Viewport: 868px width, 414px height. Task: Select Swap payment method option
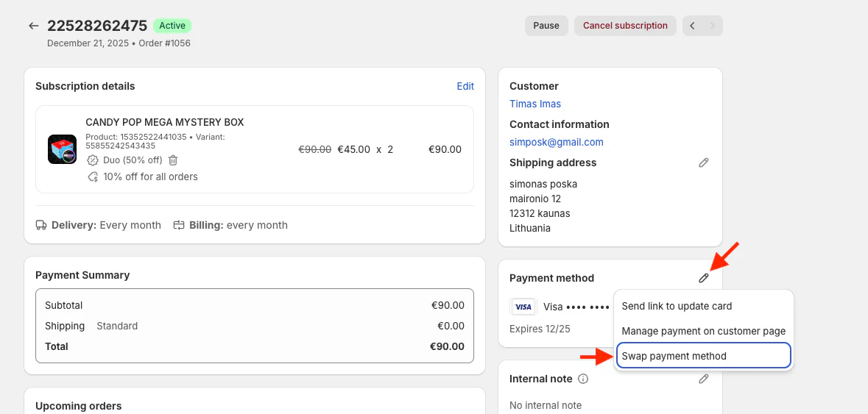(x=704, y=355)
